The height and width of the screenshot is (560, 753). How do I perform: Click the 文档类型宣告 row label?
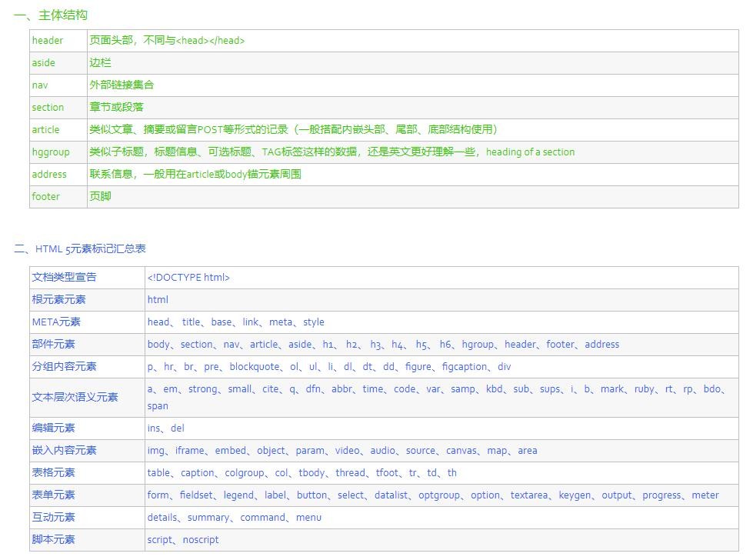[x=65, y=277]
